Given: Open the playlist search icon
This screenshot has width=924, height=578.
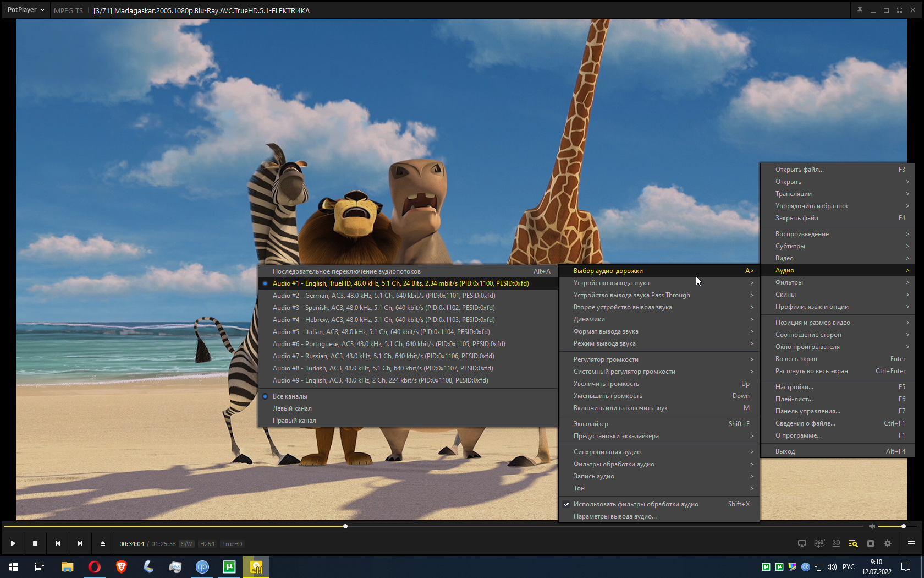Looking at the screenshot, I should pyautogui.click(x=853, y=543).
